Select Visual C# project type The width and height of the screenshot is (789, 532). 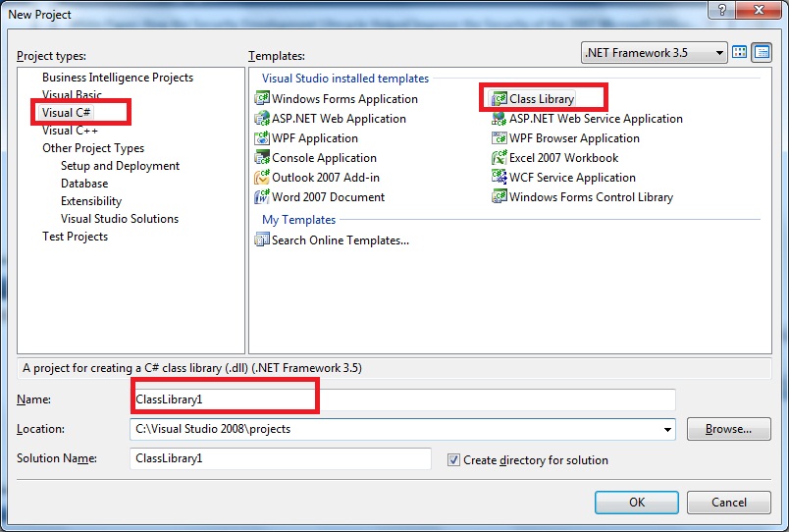pos(66,113)
